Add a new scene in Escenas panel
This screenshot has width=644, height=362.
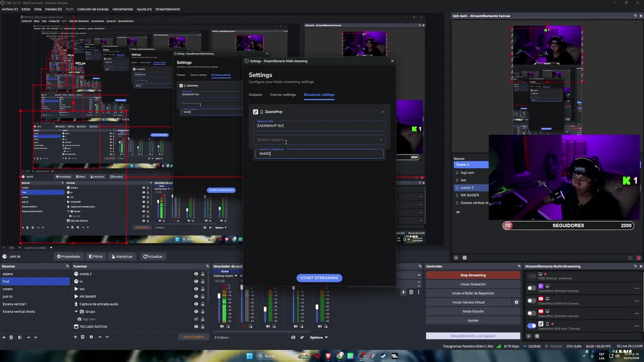tap(5, 337)
